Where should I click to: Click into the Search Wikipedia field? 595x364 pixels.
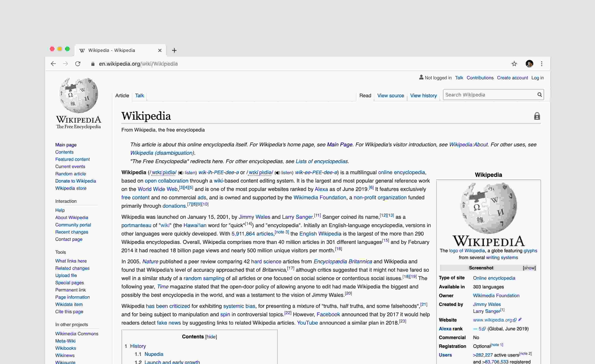[x=488, y=95]
